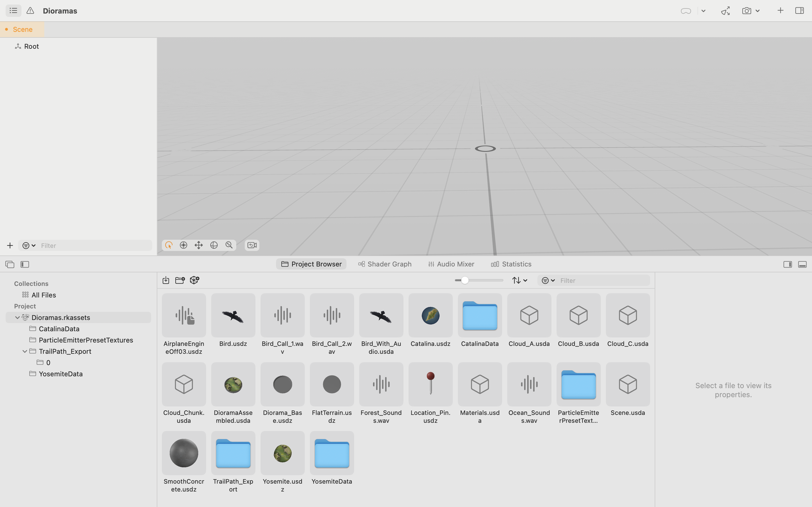Screen dimensions: 812x507
Task: Switch to the Shader Graph tab
Action: click(x=385, y=264)
